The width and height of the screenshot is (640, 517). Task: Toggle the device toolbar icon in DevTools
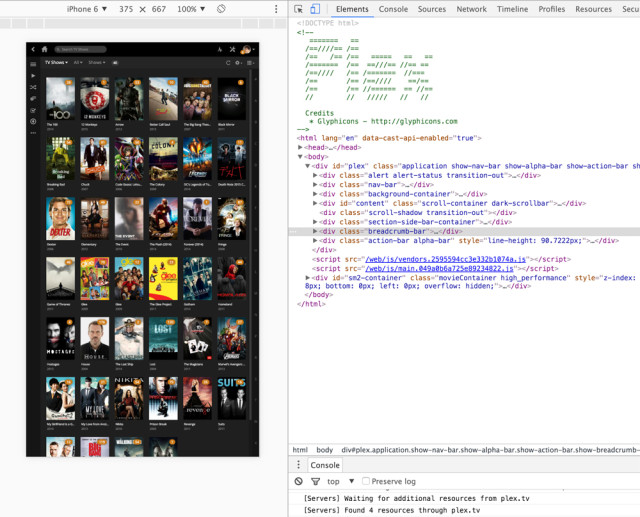point(315,9)
